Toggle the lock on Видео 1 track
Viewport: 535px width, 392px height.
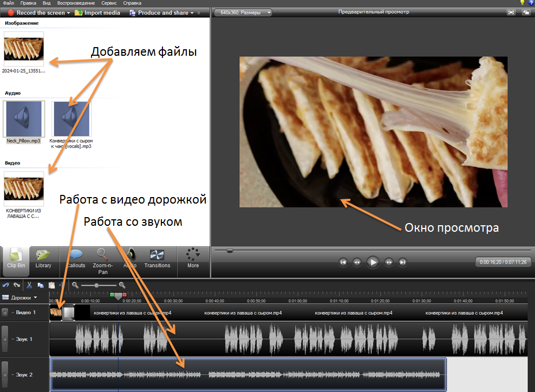(5, 312)
